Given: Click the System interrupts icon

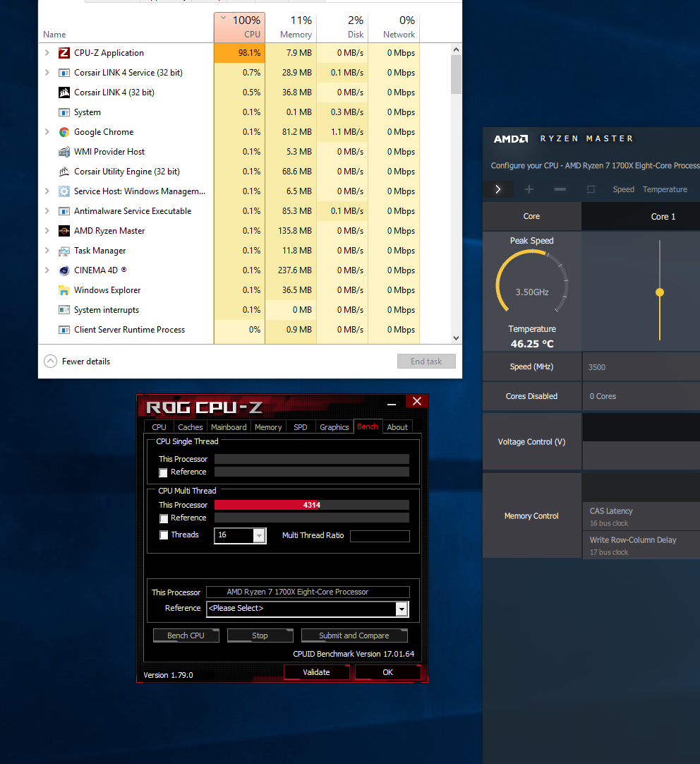Looking at the screenshot, I should (x=64, y=310).
